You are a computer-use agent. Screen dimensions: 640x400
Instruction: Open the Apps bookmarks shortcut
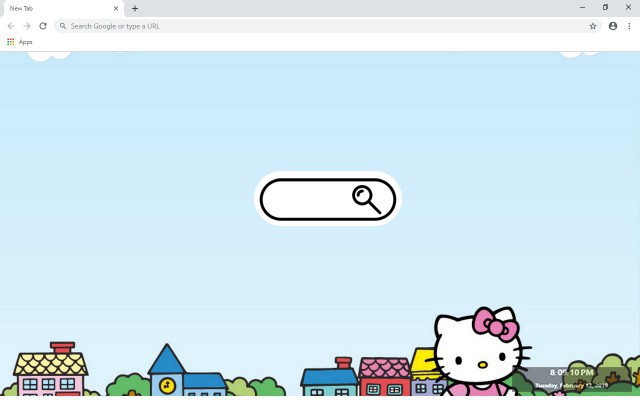click(20, 42)
